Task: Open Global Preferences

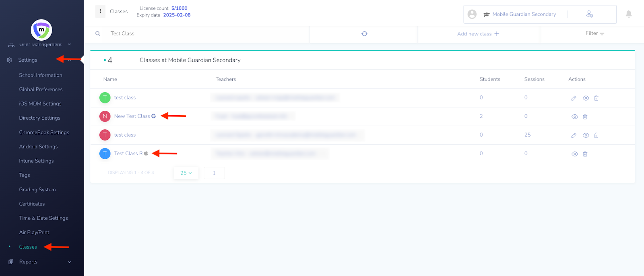Action: [x=41, y=89]
